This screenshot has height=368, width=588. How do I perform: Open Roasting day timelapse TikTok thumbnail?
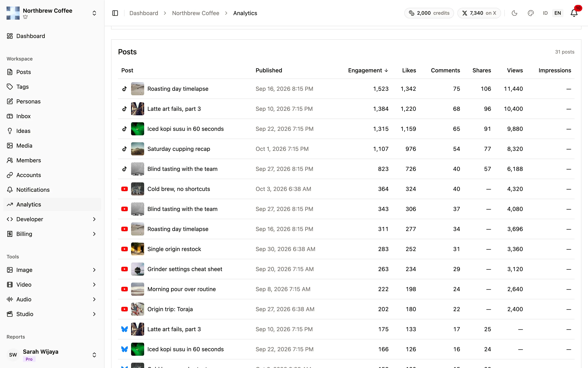138,89
